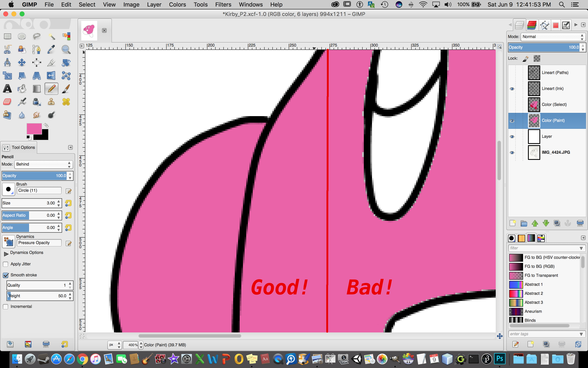Open Spotlight search in the menu bar
The image size is (588, 368).
coord(562,4)
